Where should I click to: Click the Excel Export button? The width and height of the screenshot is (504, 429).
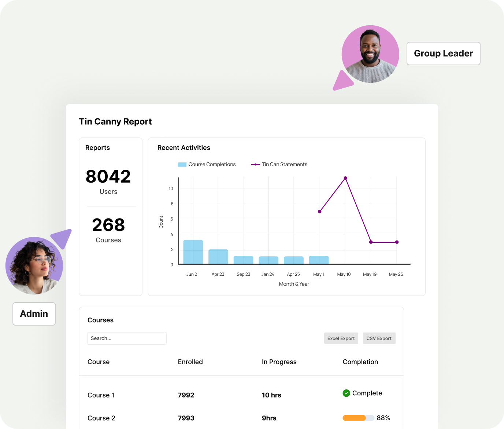341,338
